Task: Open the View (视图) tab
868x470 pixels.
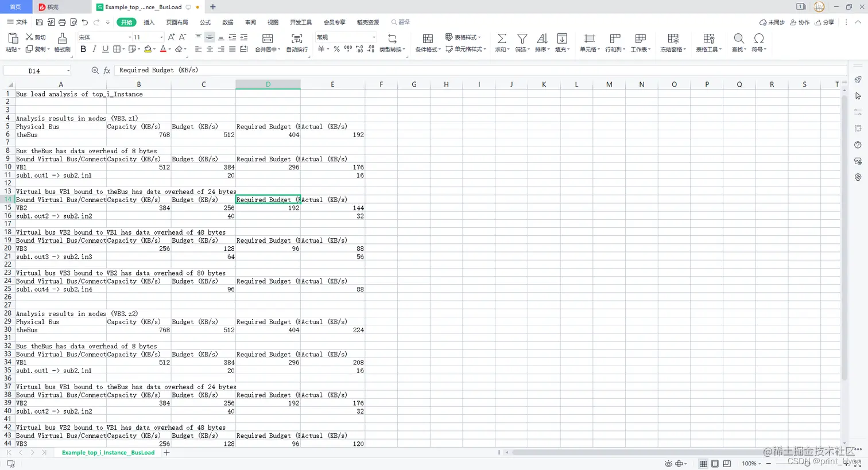Action: 273,22
